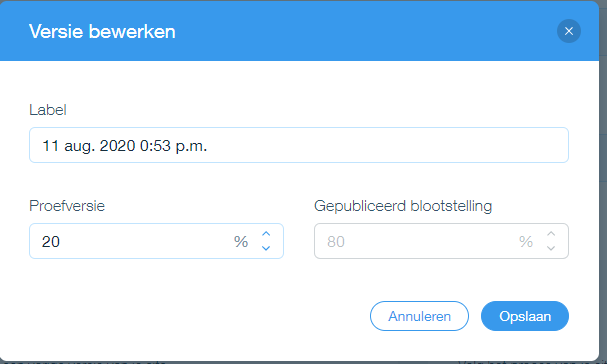The image size is (607, 364).
Task: Click the year 2020 in the Label field
Action: coord(117,146)
